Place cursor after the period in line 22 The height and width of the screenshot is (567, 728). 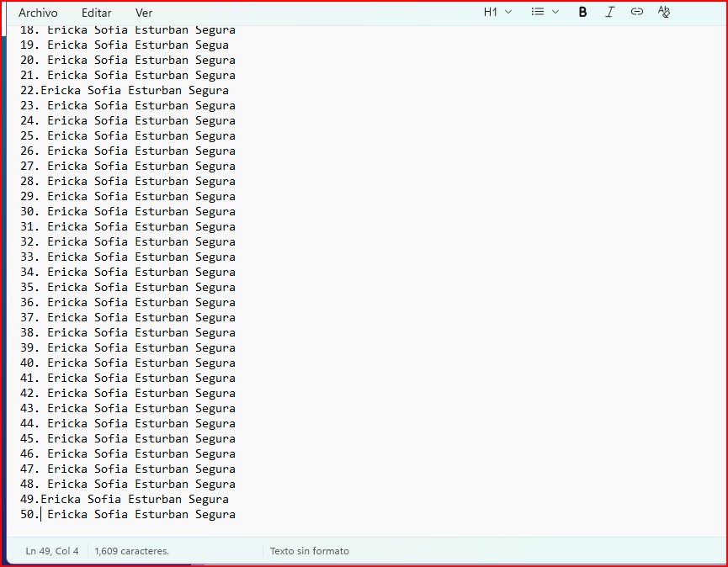tap(40, 91)
